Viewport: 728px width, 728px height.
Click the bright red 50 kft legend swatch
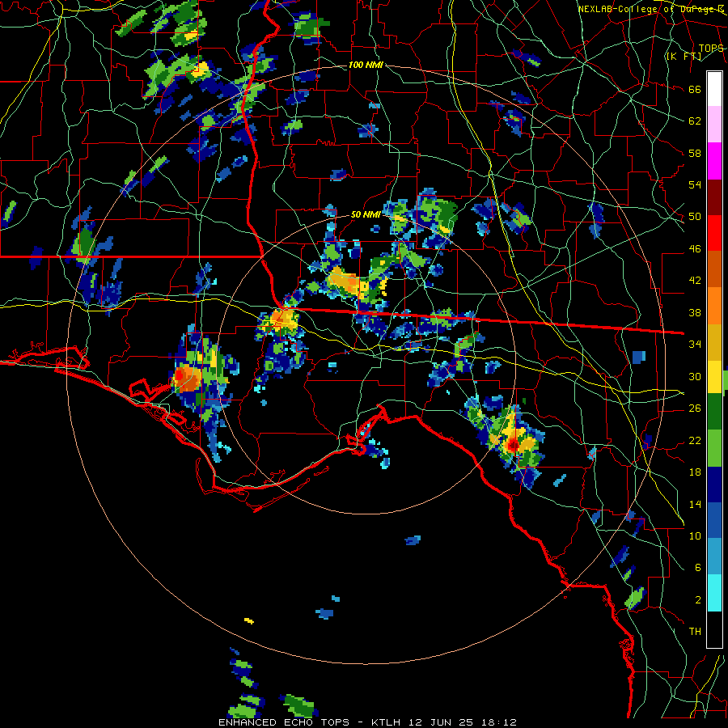(x=714, y=233)
